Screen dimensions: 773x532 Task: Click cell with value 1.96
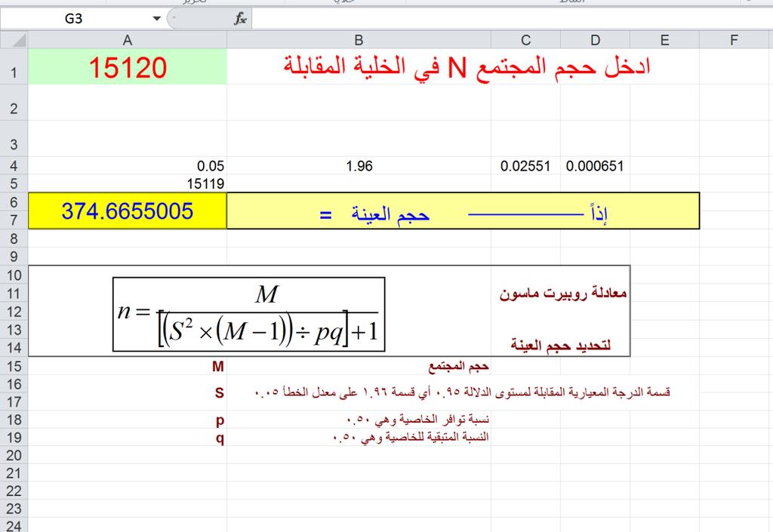pyautogui.click(x=359, y=166)
